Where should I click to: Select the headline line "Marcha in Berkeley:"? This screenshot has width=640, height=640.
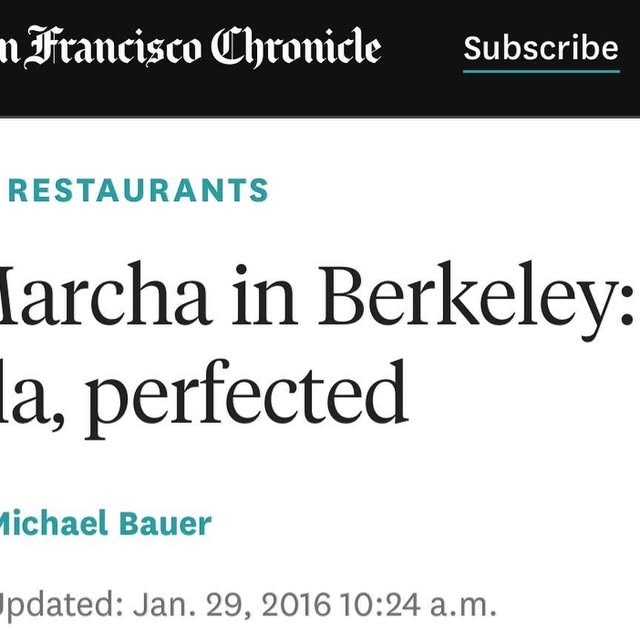click(318, 297)
